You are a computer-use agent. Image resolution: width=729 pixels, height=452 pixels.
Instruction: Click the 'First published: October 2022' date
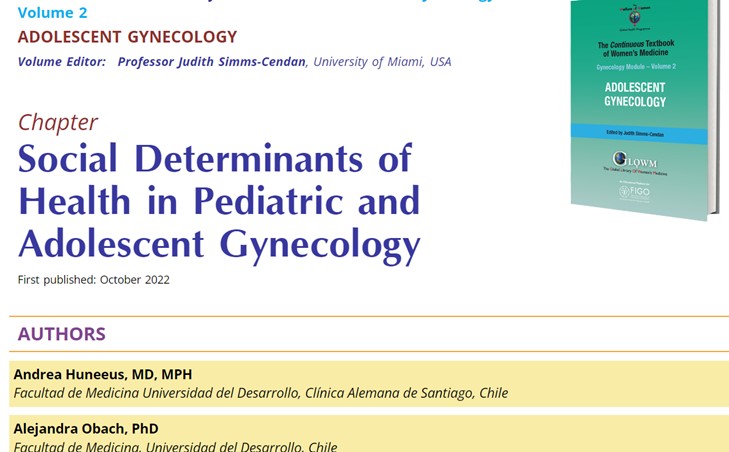pos(93,280)
